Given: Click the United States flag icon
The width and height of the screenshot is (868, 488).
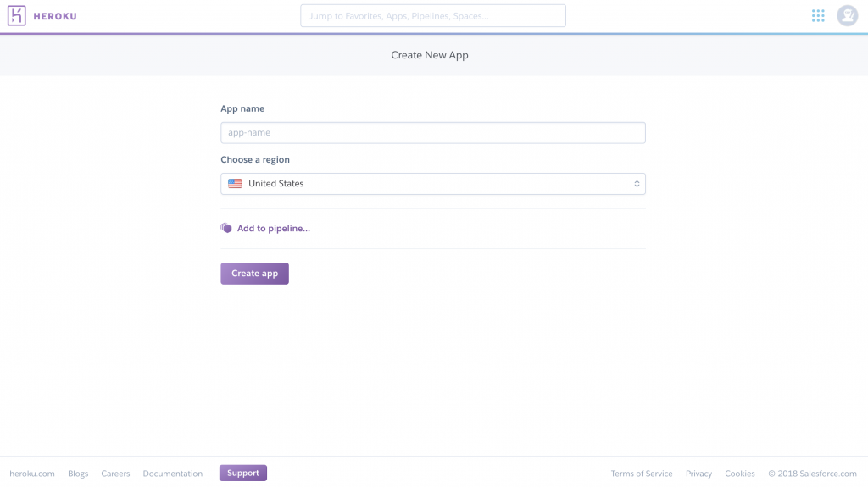Looking at the screenshot, I should click(x=235, y=183).
